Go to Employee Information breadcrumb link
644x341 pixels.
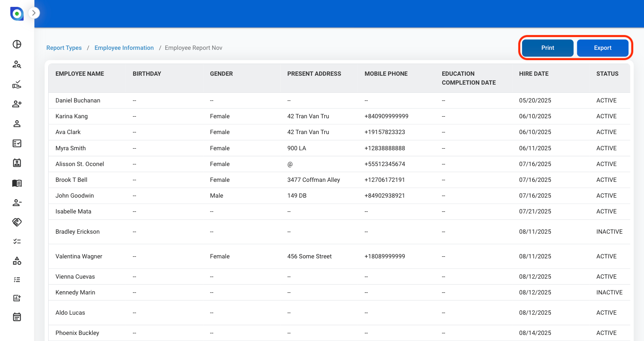124,48
